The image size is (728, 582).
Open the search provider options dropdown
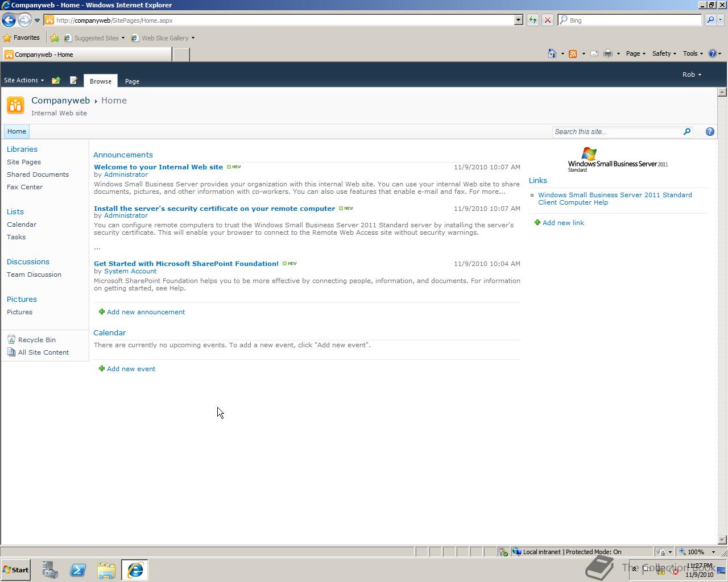720,20
